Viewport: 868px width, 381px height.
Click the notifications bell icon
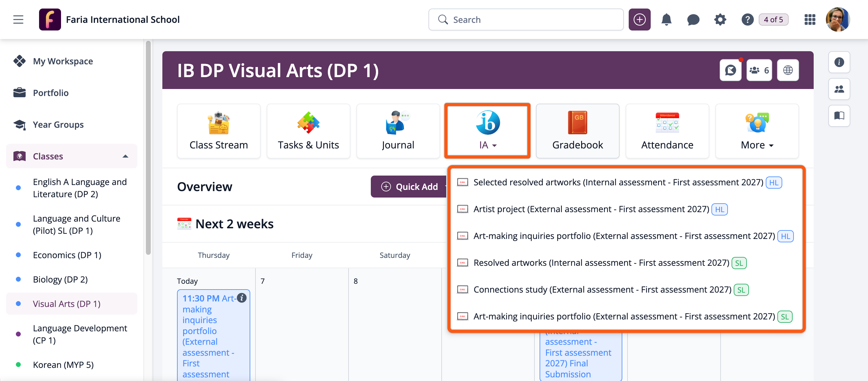[x=666, y=20]
